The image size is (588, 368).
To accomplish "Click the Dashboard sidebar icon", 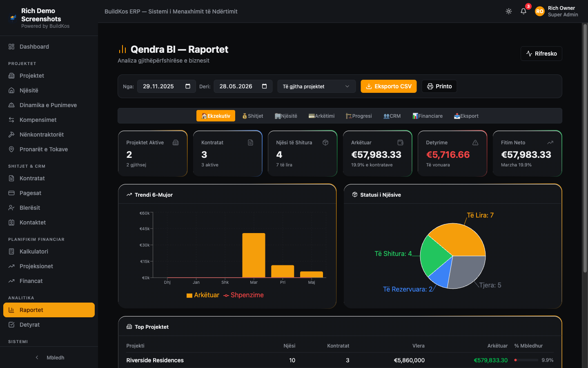I will point(11,47).
